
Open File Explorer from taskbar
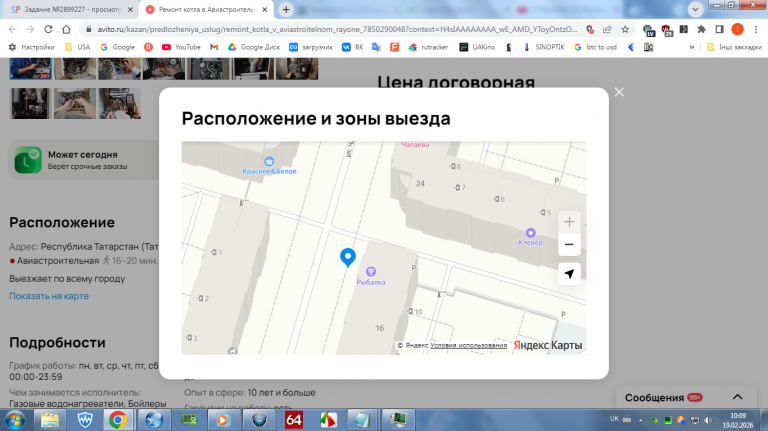pyautogui.click(x=49, y=420)
